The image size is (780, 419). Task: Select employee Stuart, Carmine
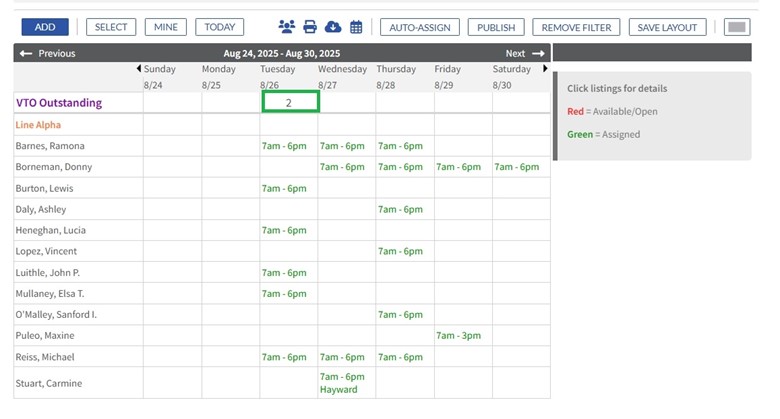(x=49, y=383)
